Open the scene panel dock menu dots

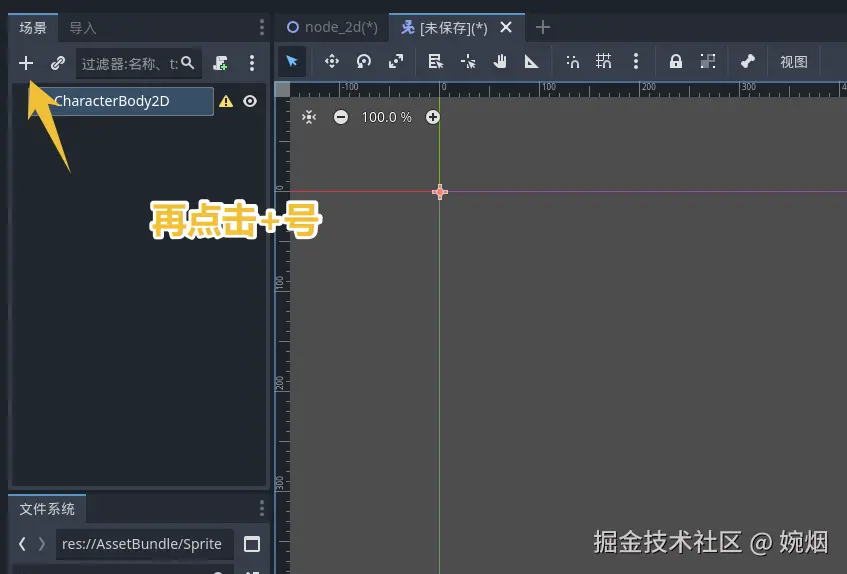pos(261,27)
